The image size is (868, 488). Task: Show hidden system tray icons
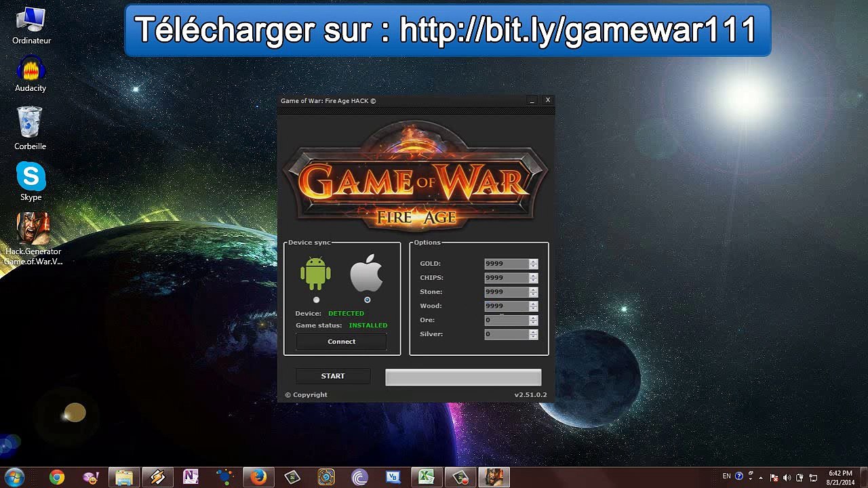tap(760, 478)
